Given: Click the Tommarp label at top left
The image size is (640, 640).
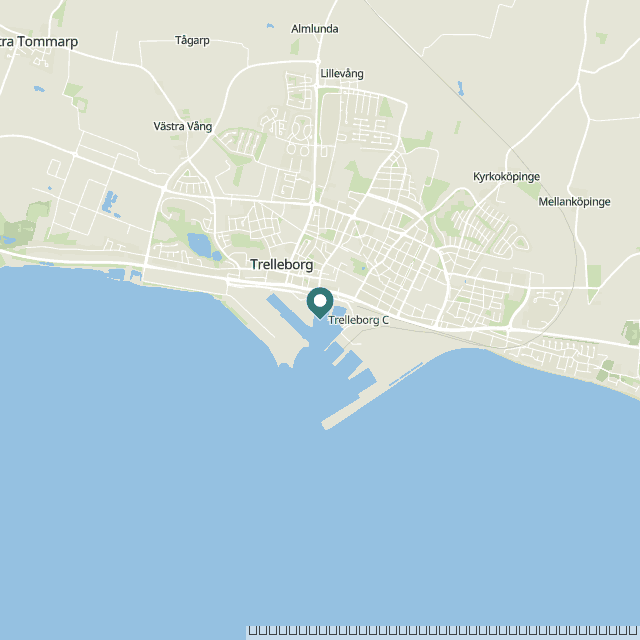Looking at the screenshot, I should coord(39,42).
